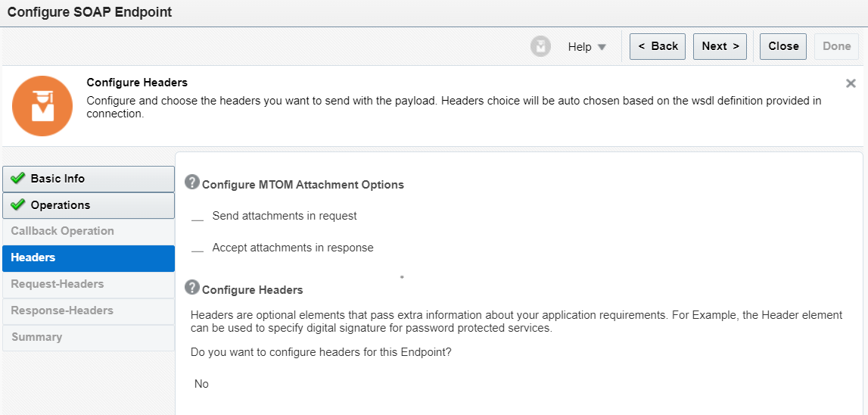Proceed with the Next button
This screenshot has height=415, width=868.
(720, 46)
